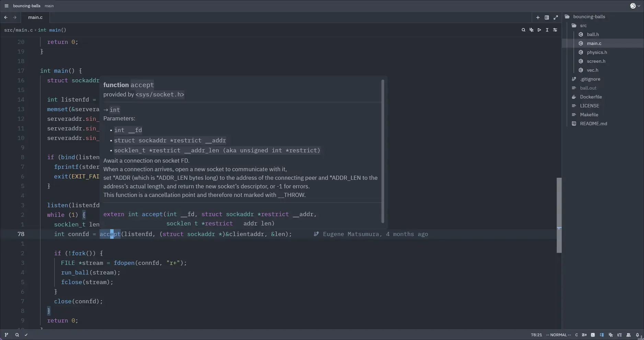Zoom the pane with the expand arrows icon
Screen dimensions: 644x340
pyautogui.click(x=556, y=17)
